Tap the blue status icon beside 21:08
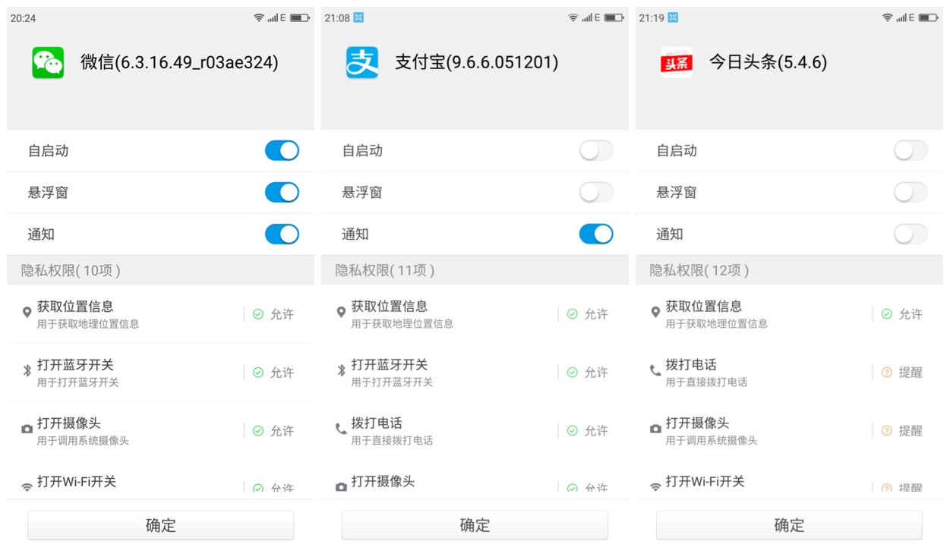This screenshot has width=950, height=560. pyautogui.click(x=359, y=17)
